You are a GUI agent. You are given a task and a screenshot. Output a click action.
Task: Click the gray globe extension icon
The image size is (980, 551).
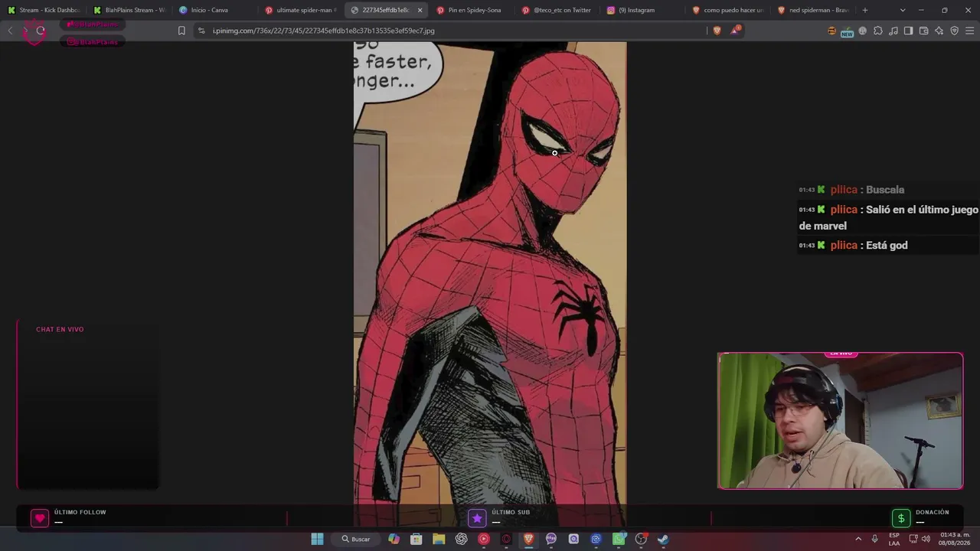(x=863, y=31)
